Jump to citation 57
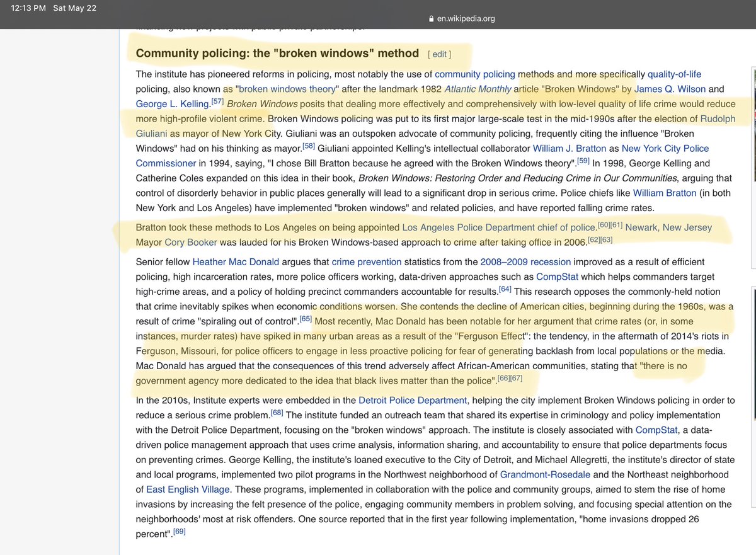The image size is (756, 555). coord(217,101)
